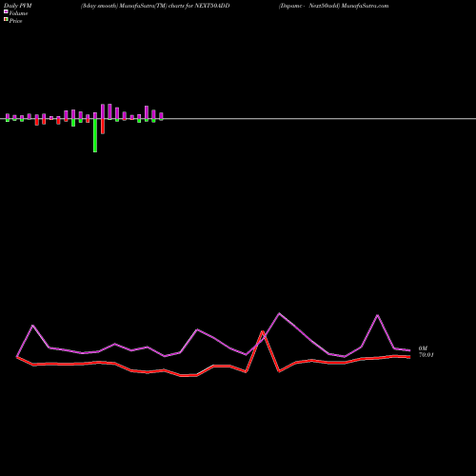This screenshot has height=476, width=476.
Task: Click the MunafaSutra charts for NEXT50ADD heading
Action: point(155,6)
